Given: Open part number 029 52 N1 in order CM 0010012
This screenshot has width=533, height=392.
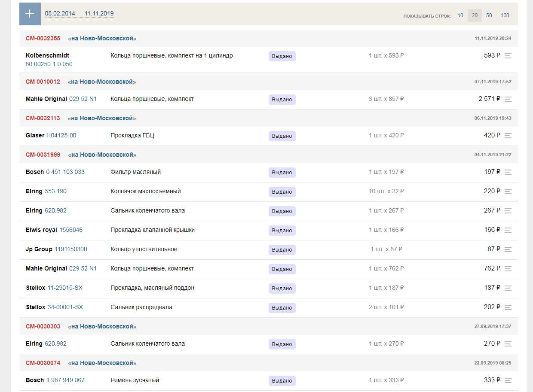Looking at the screenshot, I should pyautogui.click(x=83, y=99).
